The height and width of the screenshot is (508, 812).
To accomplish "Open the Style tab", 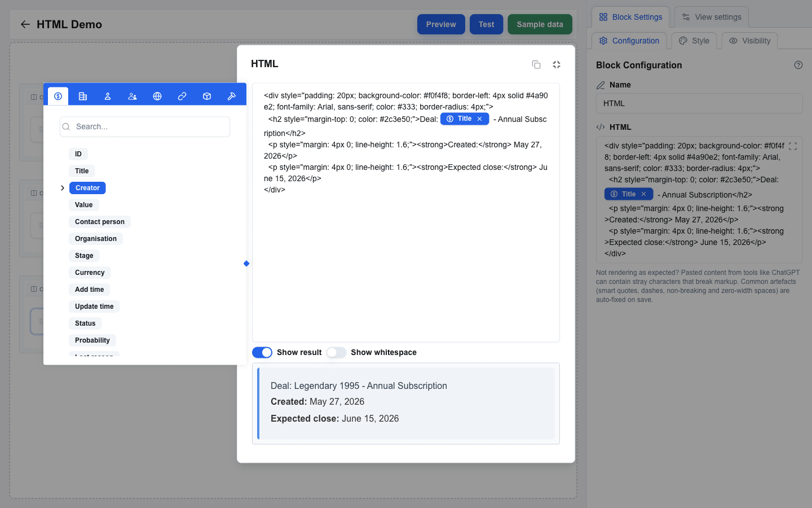I will 694,41.
